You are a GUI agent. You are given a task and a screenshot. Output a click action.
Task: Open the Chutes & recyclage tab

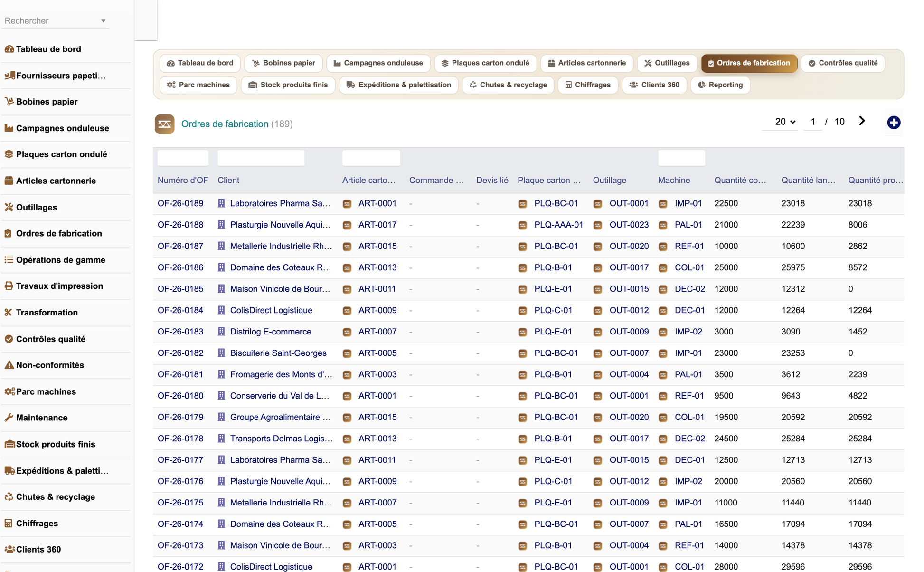(x=508, y=85)
